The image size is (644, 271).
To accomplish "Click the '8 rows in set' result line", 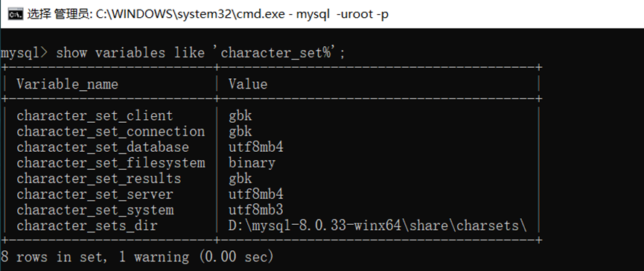I will tap(137, 257).
